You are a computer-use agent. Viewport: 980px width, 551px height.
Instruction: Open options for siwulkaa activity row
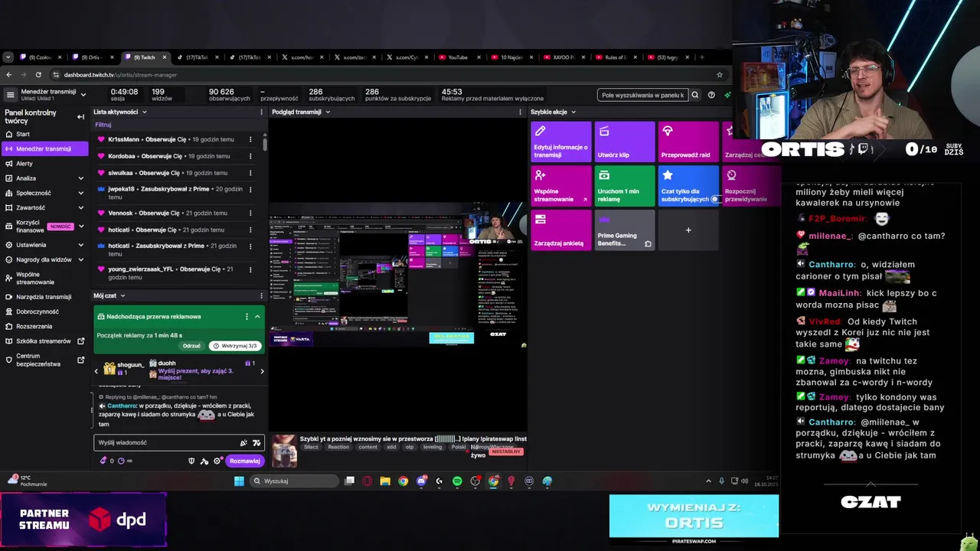click(250, 173)
